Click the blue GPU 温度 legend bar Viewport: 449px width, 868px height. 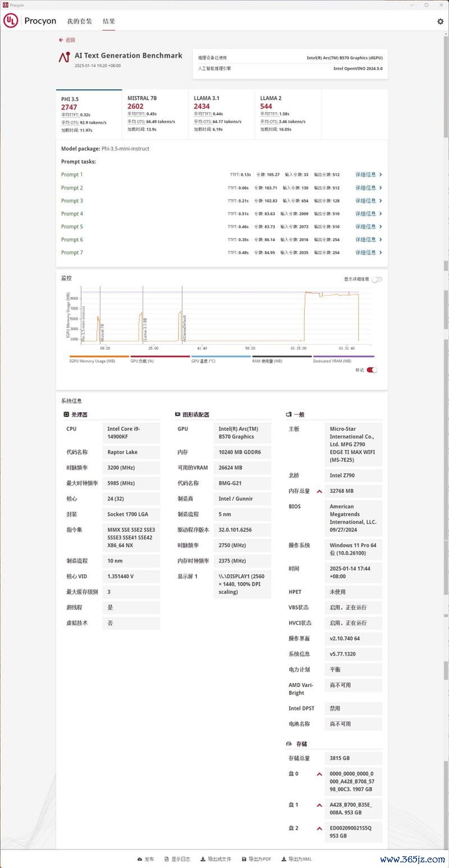221,356
